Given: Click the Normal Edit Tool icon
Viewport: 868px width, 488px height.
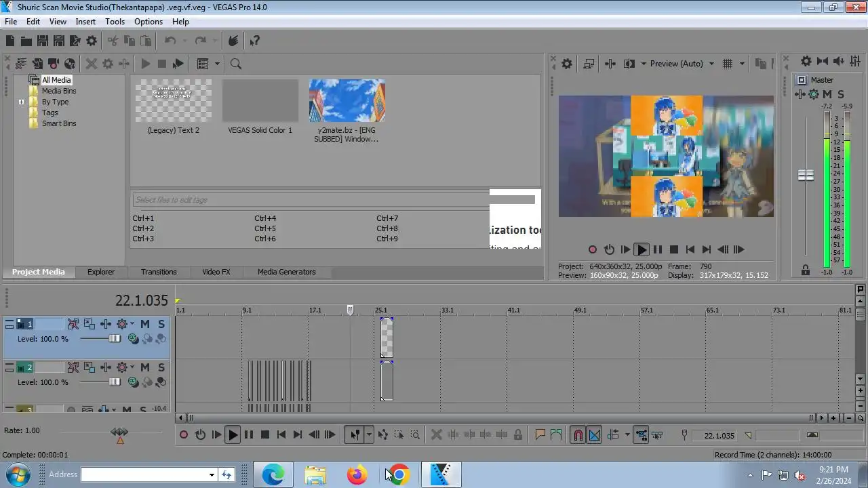Looking at the screenshot, I should click(355, 435).
